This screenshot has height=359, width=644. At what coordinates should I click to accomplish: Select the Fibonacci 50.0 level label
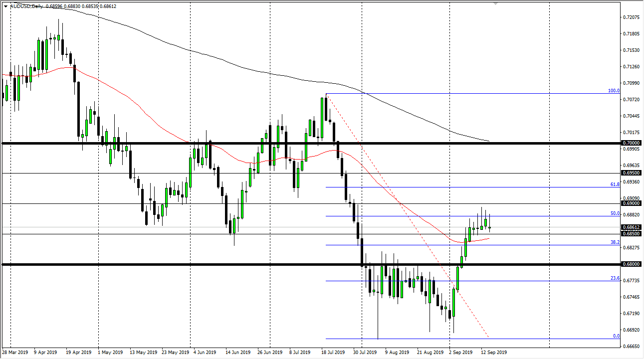coord(615,213)
